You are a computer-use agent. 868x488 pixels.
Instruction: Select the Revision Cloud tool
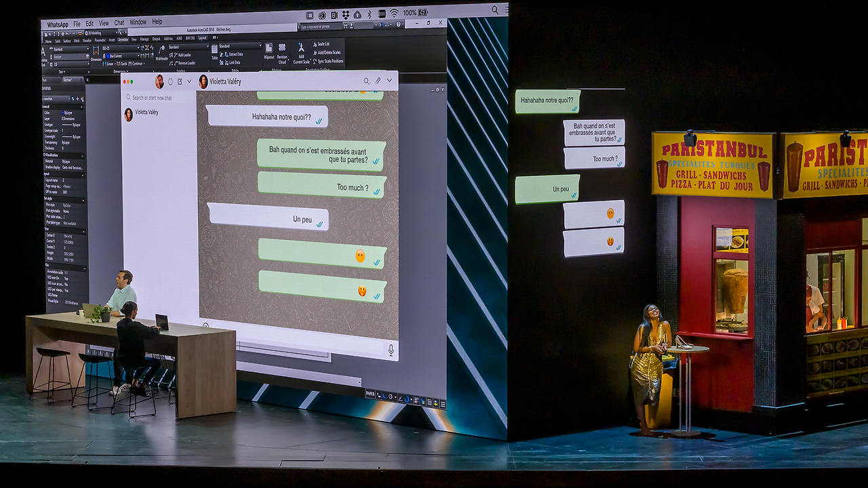282,53
